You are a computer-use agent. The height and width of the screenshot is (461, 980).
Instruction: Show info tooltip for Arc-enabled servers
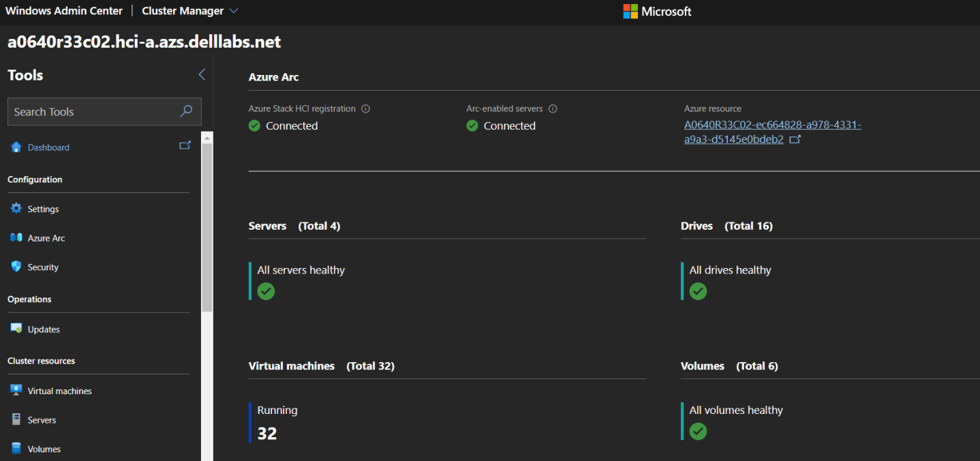(553, 108)
